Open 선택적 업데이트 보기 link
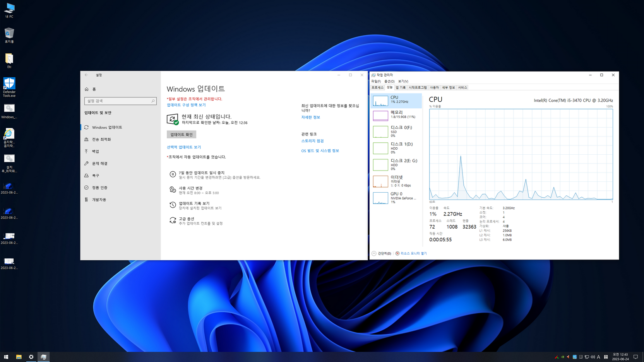 [x=184, y=147]
